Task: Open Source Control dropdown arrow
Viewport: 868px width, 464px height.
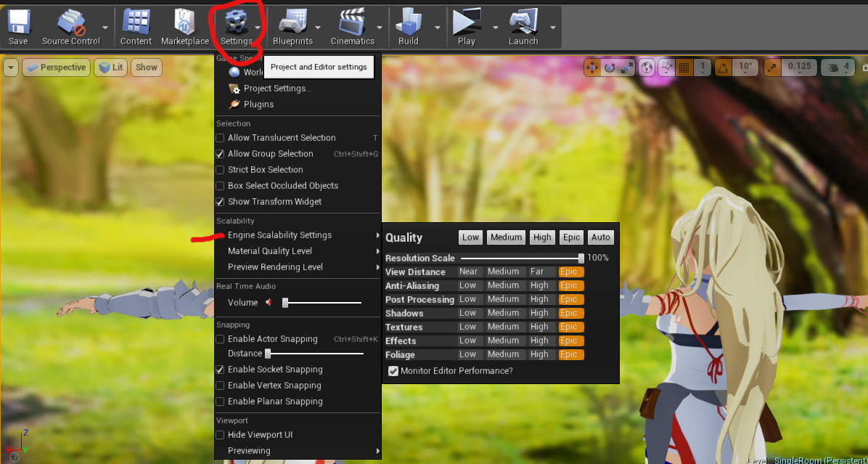Action: tap(105, 27)
